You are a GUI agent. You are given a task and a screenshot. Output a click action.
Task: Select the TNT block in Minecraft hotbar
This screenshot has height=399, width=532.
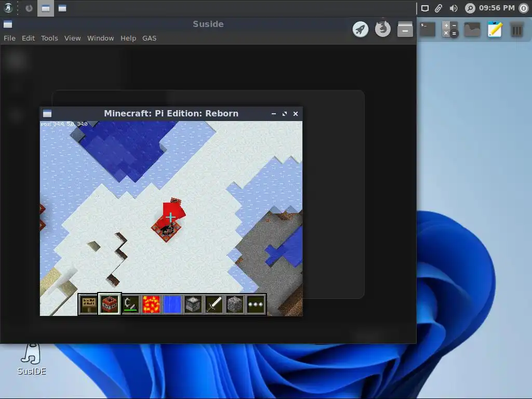[x=110, y=304]
